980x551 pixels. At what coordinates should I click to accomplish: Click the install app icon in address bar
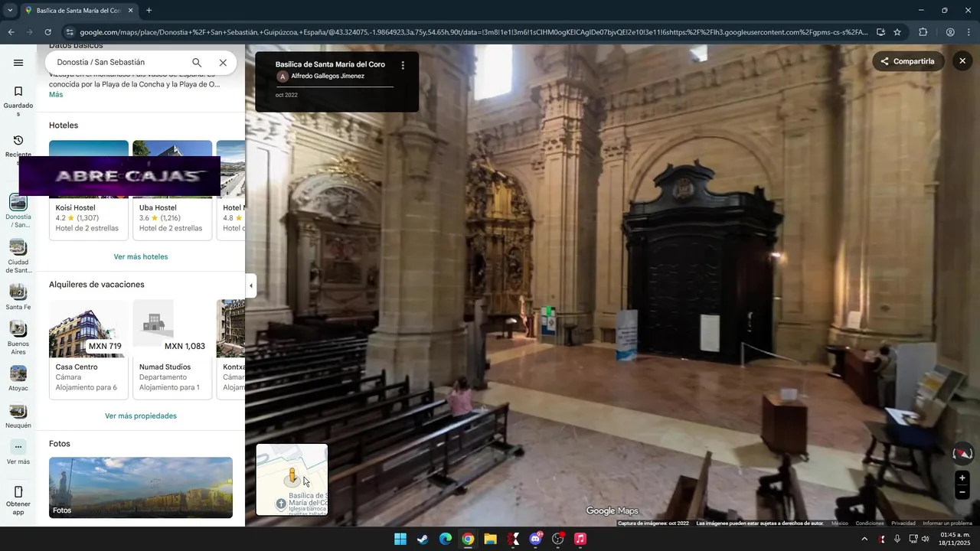point(880,32)
